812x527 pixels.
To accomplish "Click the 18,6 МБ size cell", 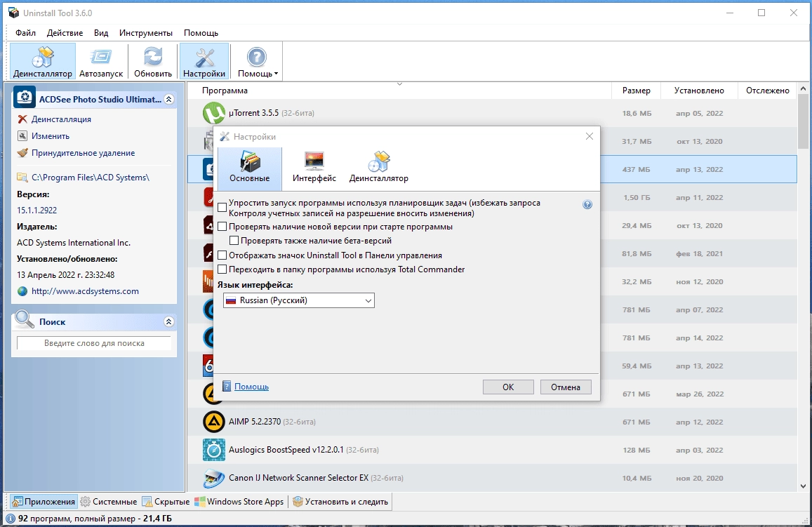I will point(637,114).
